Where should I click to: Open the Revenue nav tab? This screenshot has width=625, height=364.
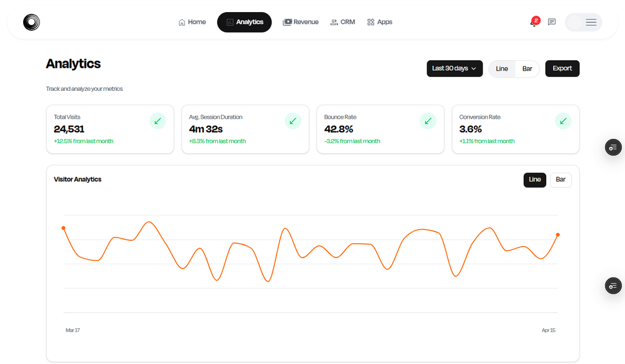[x=300, y=22]
